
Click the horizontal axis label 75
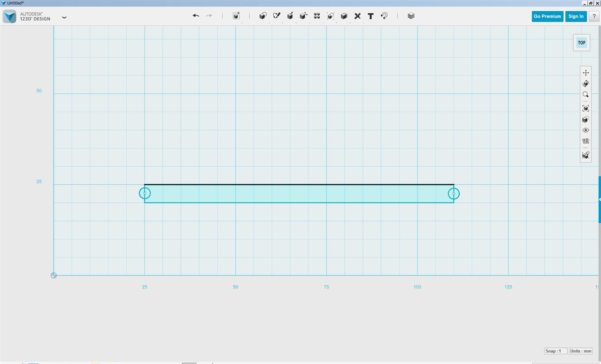pos(326,287)
